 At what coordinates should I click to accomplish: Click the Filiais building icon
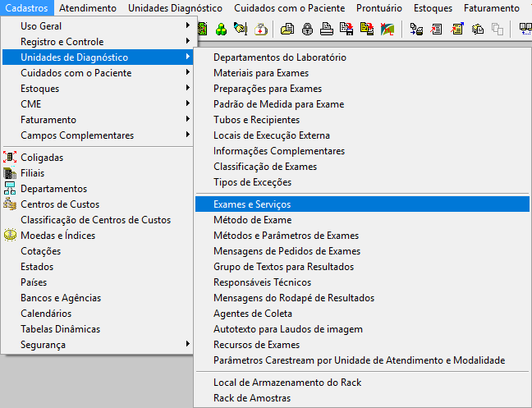pyautogui.click(x=10, y=173)
